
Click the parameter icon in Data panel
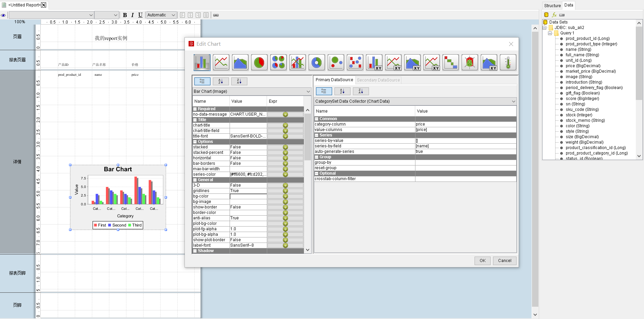(562, 15)
